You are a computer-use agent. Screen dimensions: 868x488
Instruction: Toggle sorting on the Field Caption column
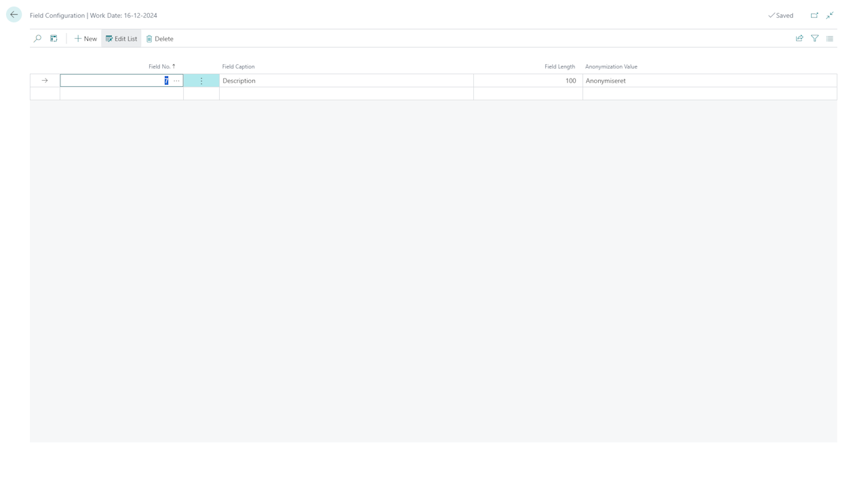(238, 66)
